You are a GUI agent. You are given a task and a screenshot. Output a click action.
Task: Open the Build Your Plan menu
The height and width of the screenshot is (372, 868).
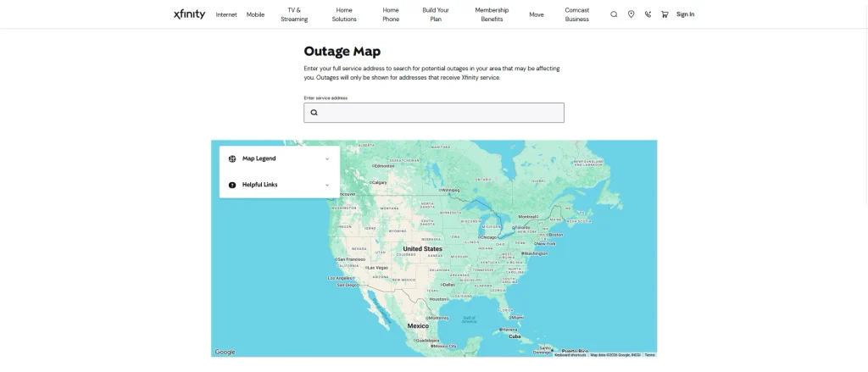click(x=436, y=14)
